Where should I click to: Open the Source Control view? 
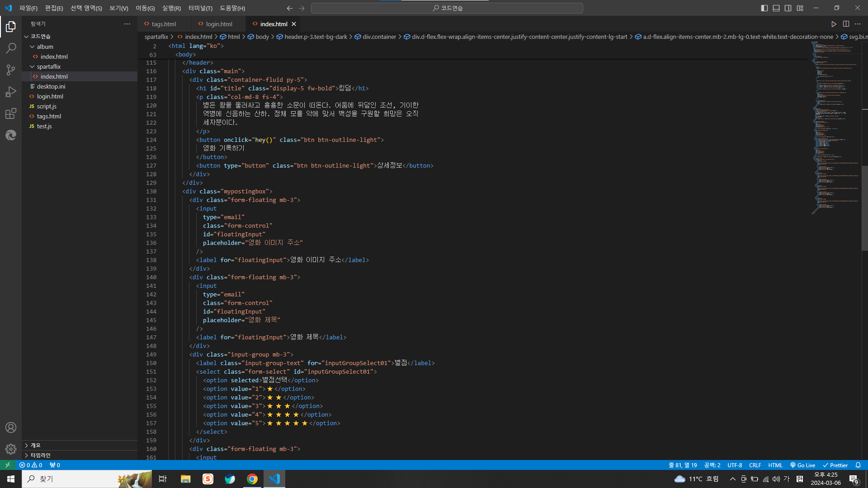(11, 70)
